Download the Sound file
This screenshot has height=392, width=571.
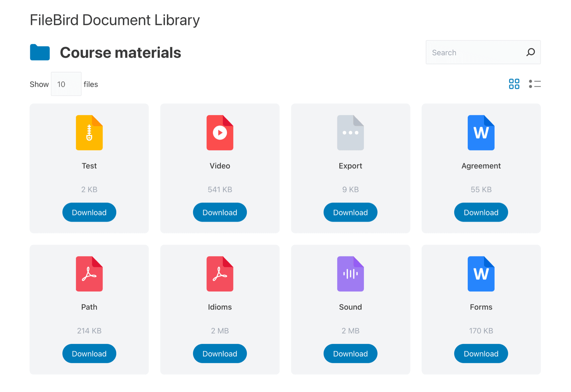[x=350, y=353]
